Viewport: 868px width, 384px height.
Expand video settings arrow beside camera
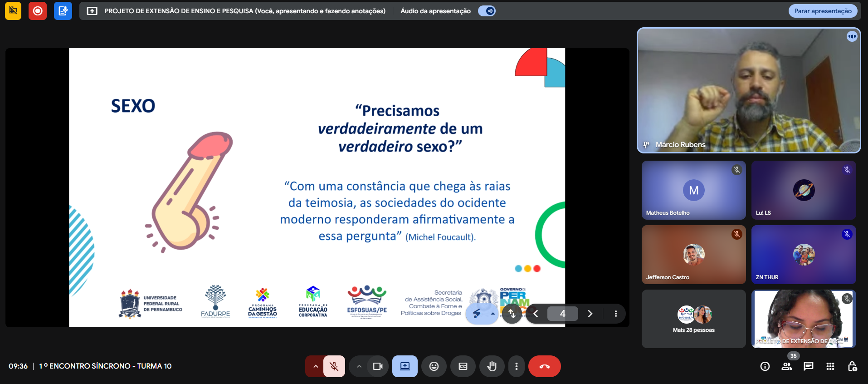pyautogui.click(x=359, y=366)
